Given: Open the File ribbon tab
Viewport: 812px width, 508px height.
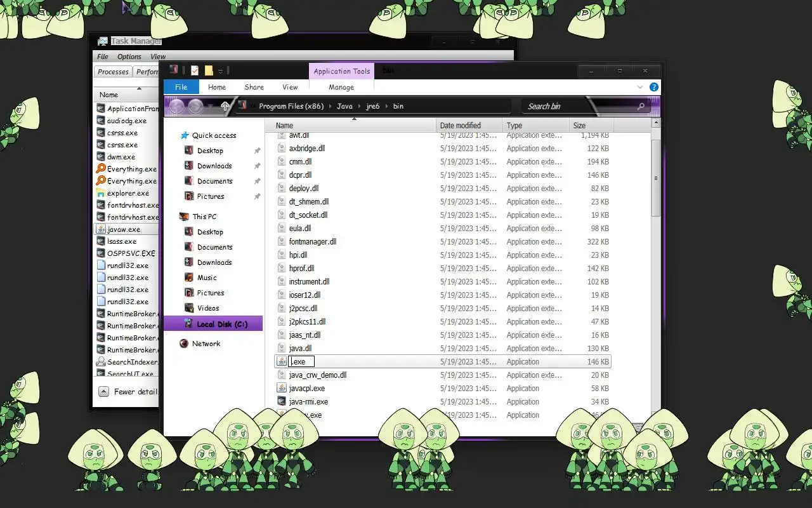Looking at the screenshot, I should tap(181, 87).
